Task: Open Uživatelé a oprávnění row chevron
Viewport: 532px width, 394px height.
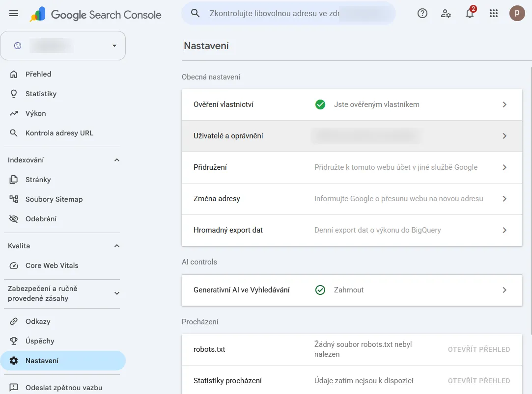Action: [504, 136]
